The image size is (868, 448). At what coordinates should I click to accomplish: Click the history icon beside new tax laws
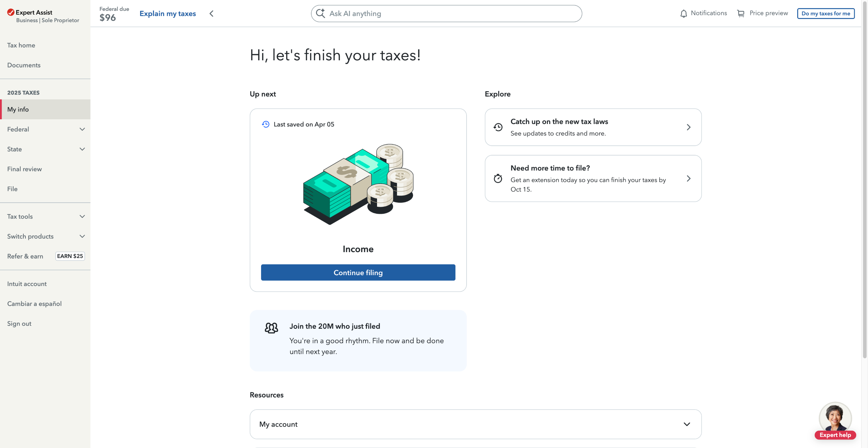[498, 127]
